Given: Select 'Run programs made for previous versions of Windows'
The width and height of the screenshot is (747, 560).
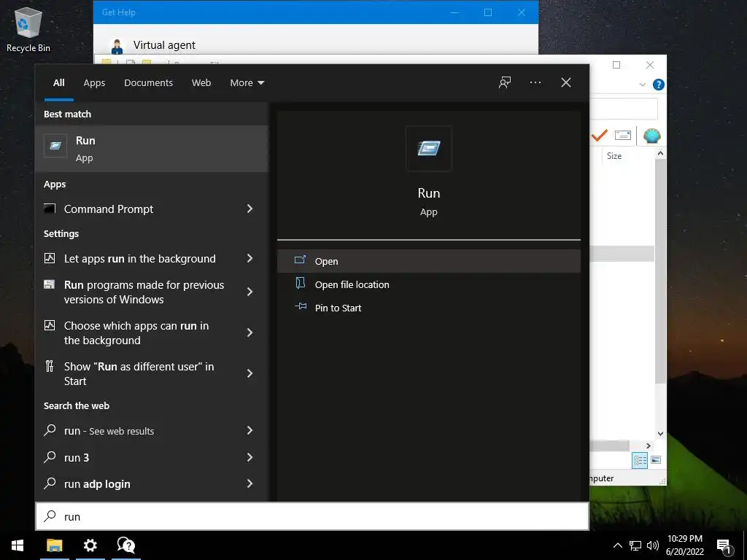Looking at the screenshot, I should [144, 292].
